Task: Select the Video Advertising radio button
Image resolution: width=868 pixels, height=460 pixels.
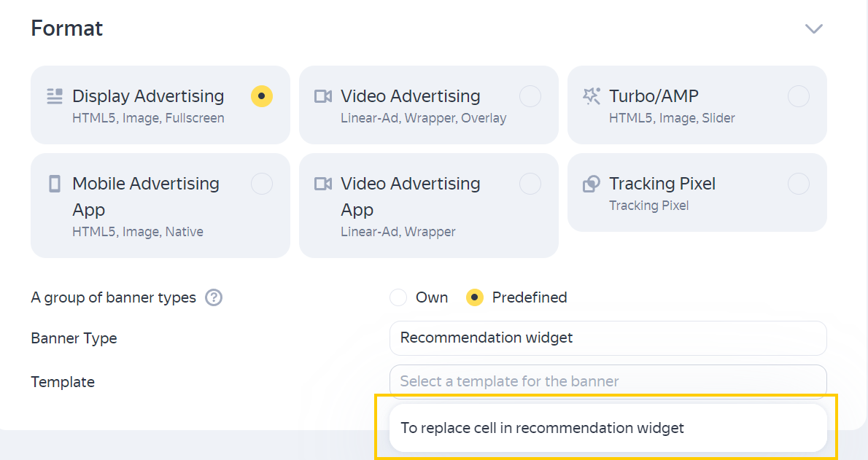Action: pos(530,96)
